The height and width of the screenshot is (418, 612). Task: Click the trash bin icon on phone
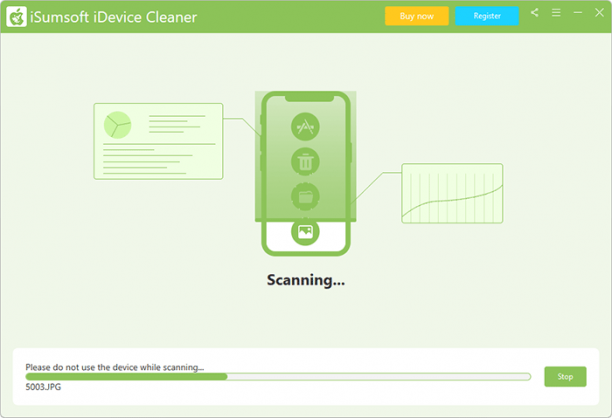tap(305, 162)
